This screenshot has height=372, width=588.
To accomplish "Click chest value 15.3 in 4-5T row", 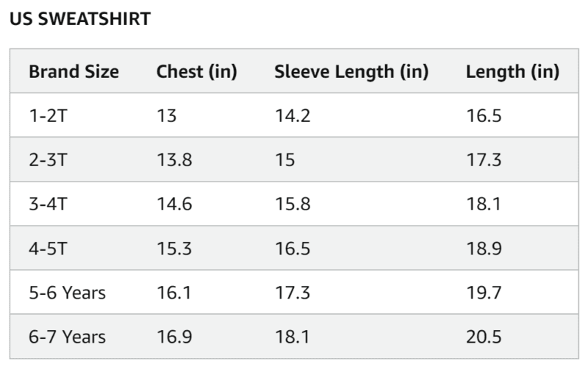I will [x=174, y=248].
